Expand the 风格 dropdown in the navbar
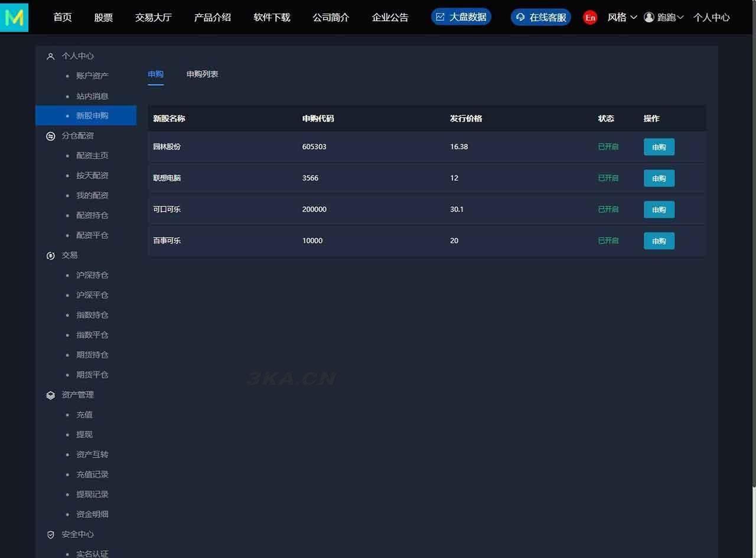 click(621, 17)
